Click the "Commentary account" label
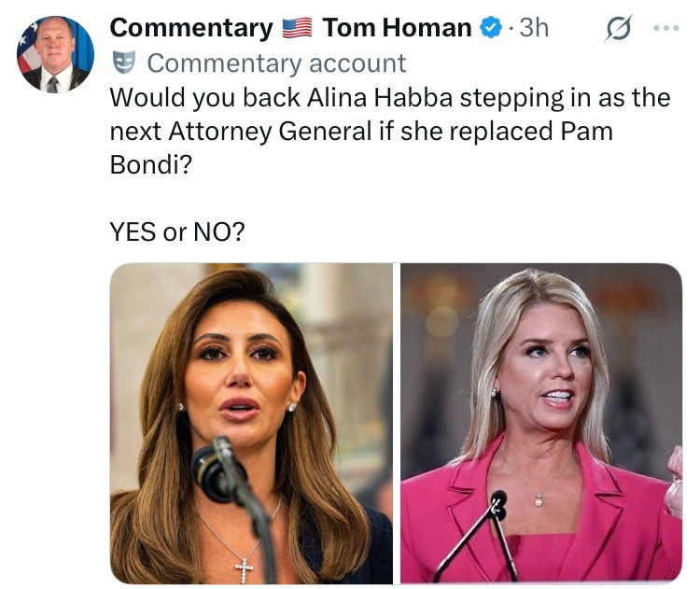This screenshot has height=589, width=700. tap(276, 63)
